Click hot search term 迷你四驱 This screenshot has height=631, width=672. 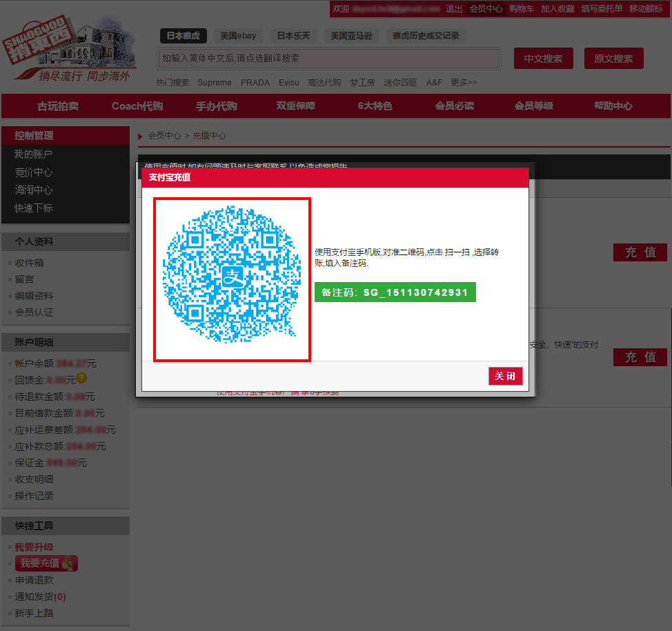tap(400, 82)
